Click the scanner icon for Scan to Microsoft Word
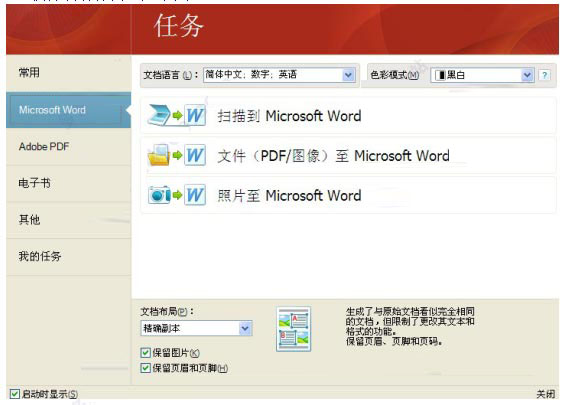564x405 pixels. [159, 115]
